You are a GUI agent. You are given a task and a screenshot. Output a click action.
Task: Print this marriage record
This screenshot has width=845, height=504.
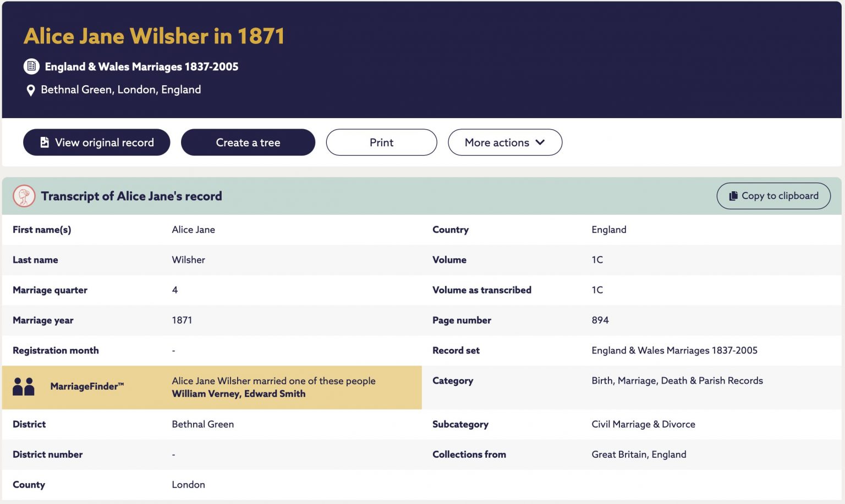[382, 142]
